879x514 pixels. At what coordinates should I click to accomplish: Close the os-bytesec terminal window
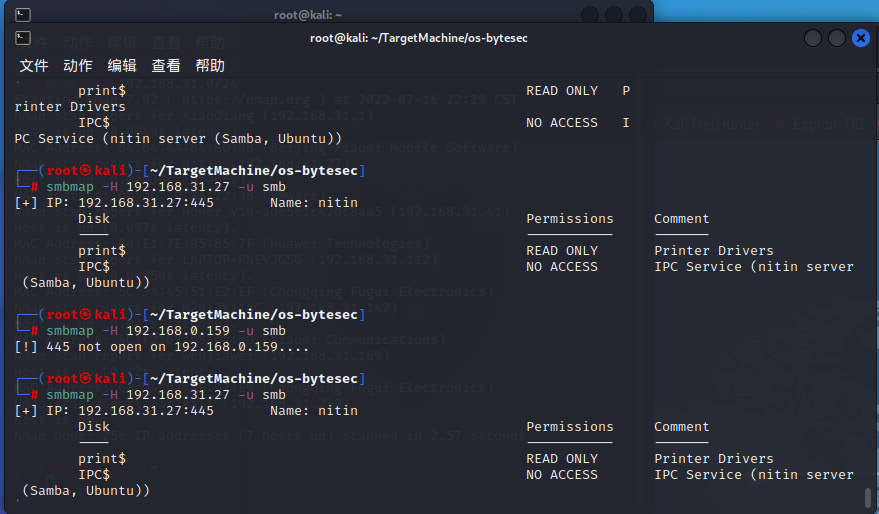(861, 38)
